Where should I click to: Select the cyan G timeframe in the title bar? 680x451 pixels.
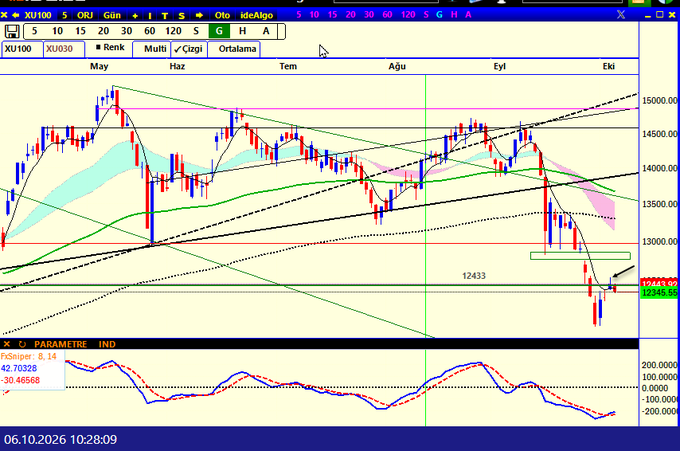[x=439, y=15]
